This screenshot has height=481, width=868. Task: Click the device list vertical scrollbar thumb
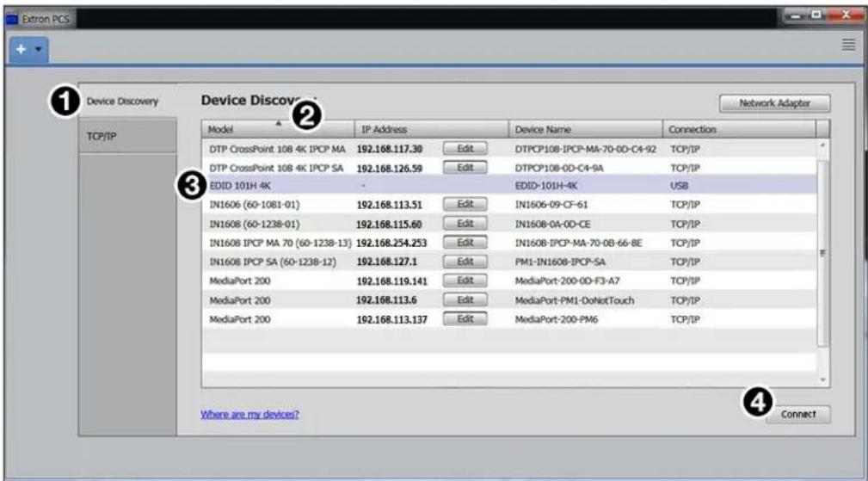(x=822, y=253)
